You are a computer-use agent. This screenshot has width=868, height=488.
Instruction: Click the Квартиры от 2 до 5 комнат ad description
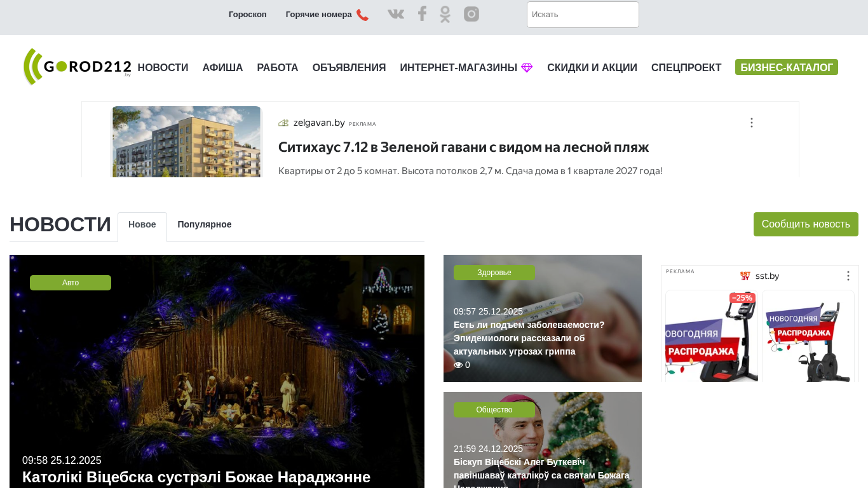pos(470,171)
